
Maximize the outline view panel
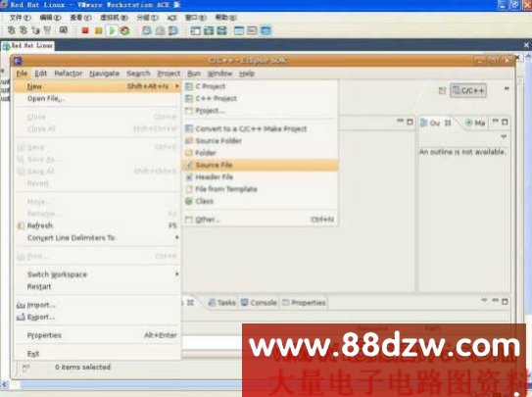click(x=505, y=123)
